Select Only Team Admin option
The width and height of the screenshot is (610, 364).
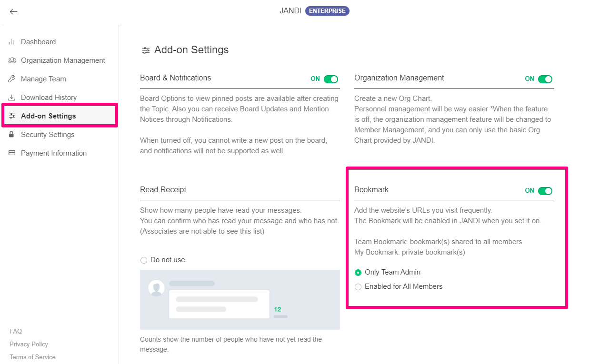[358, 273]
